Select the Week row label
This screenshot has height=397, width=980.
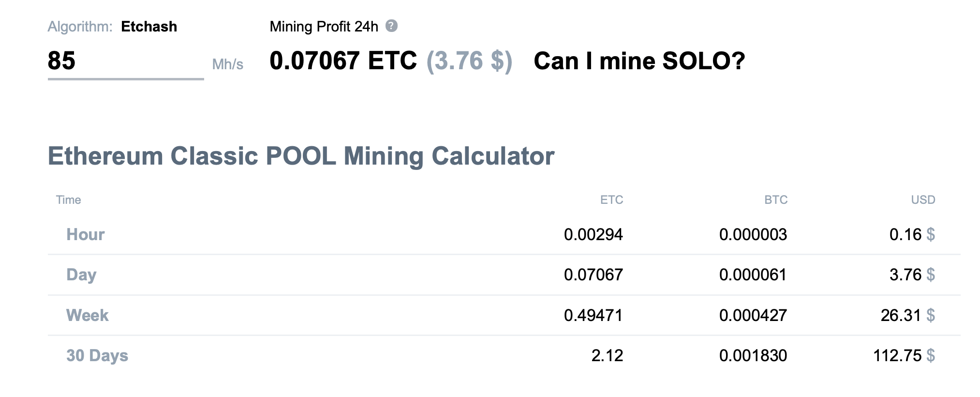(x=87, y=315)
